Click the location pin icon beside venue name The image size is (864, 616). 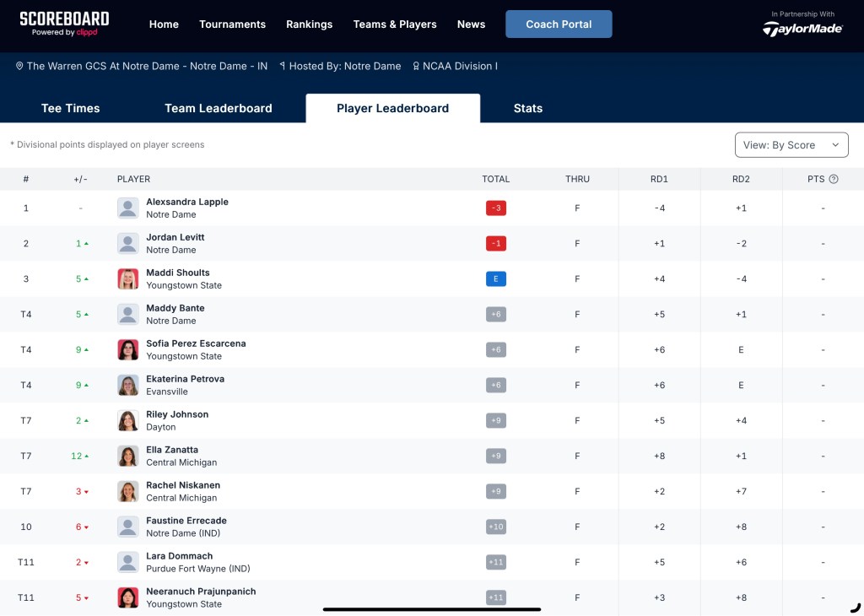pos(19,66)
